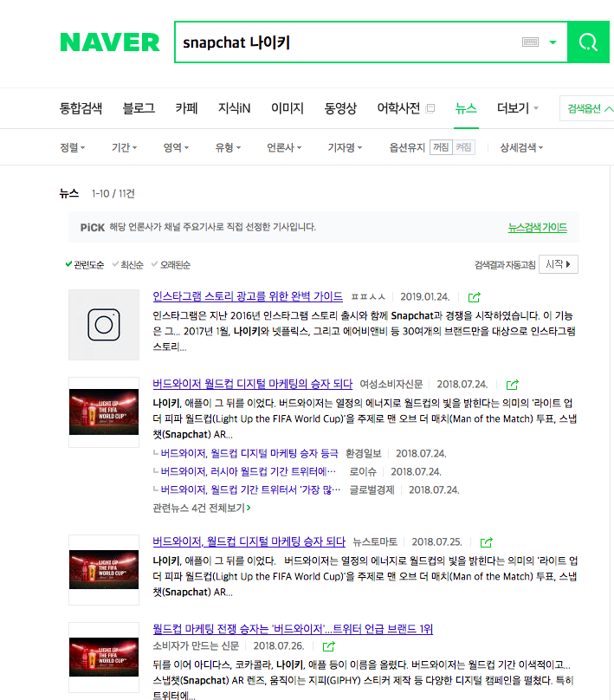This screenshot has height=700, width=614.
Task: Open the 영역 dropdown
Action: 176,147
